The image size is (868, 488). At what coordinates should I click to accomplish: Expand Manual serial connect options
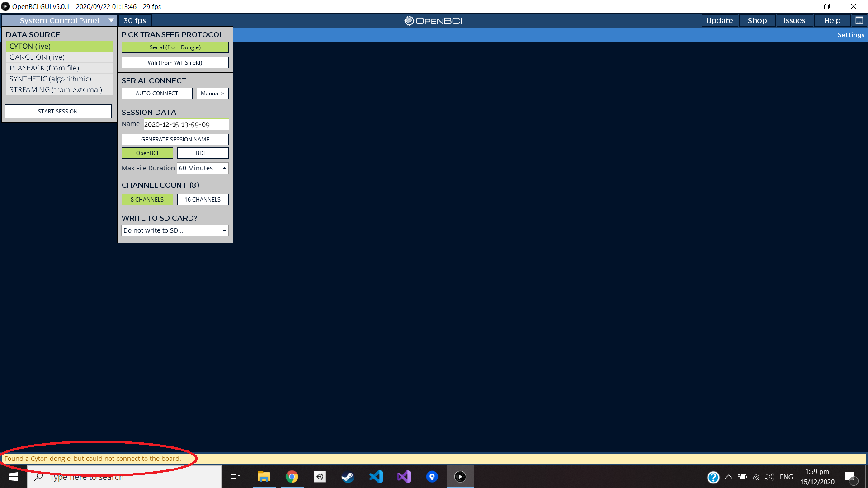(x=212, y=94)
